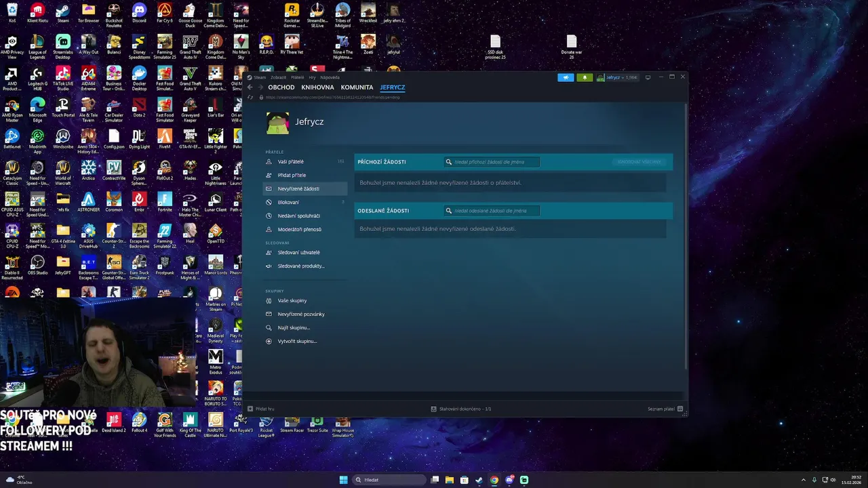Click the taskbar clock showing 20:52
Screen dimensions: 868x488
click(851, 480)
